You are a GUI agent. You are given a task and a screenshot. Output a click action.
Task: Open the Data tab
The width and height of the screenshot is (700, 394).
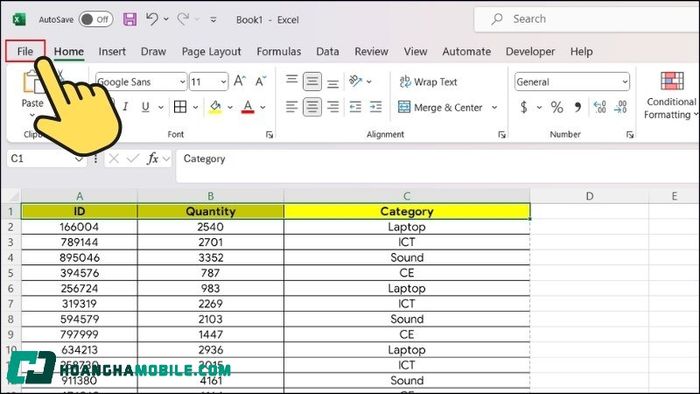tap(327, 51)
